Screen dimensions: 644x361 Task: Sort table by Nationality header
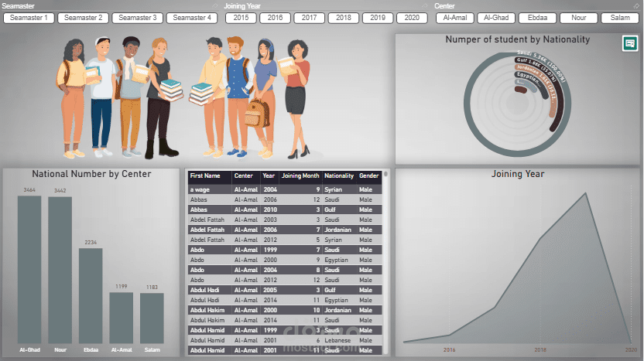[339, 175]
